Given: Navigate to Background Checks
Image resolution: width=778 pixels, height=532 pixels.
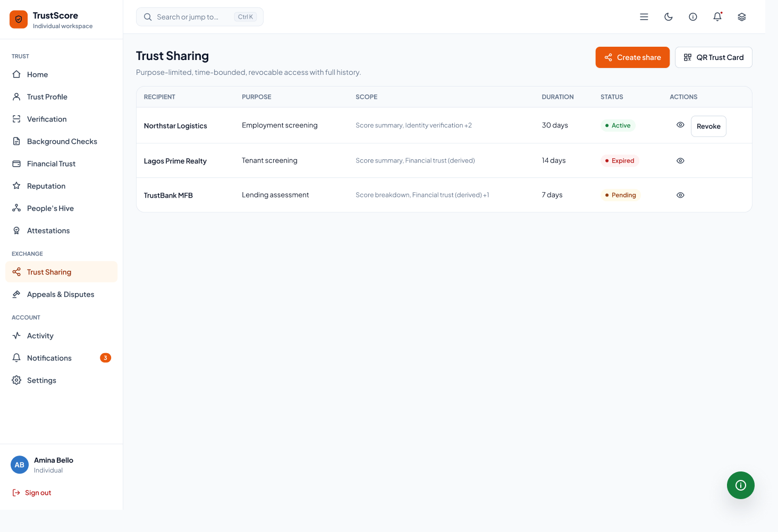Looking at the screenshot, I should [x=61, y=141].
